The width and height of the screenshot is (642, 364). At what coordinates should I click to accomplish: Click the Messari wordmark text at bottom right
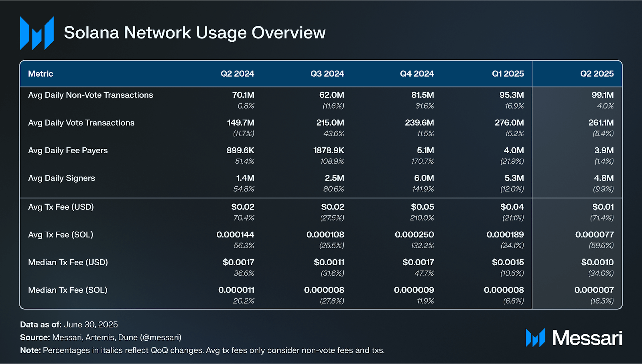click(x=587, y=338)
